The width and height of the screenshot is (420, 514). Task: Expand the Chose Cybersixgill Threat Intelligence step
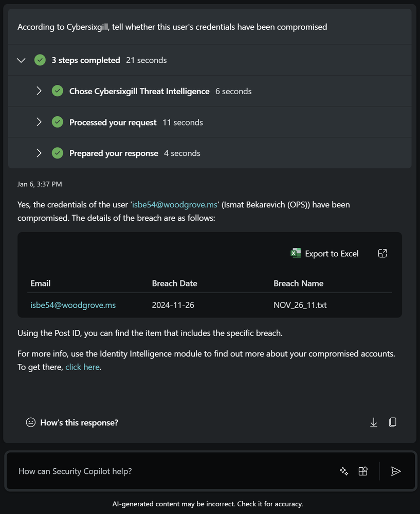point(39,91)
